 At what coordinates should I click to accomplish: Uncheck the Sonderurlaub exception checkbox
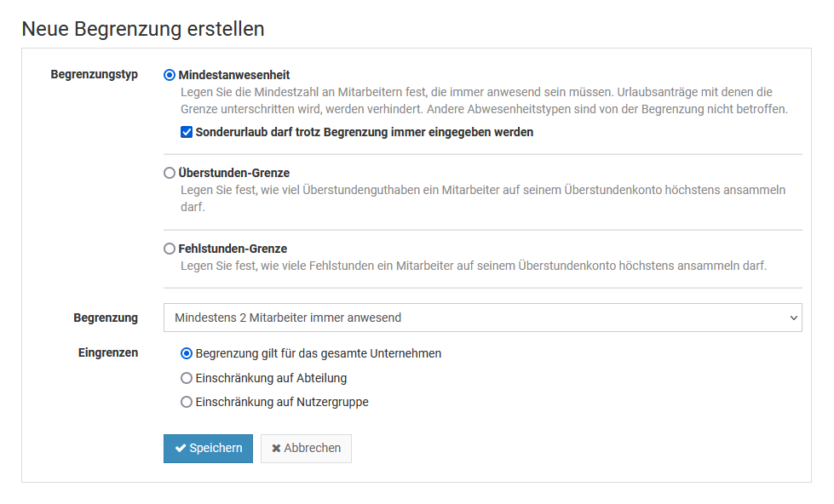pos(187,132)
